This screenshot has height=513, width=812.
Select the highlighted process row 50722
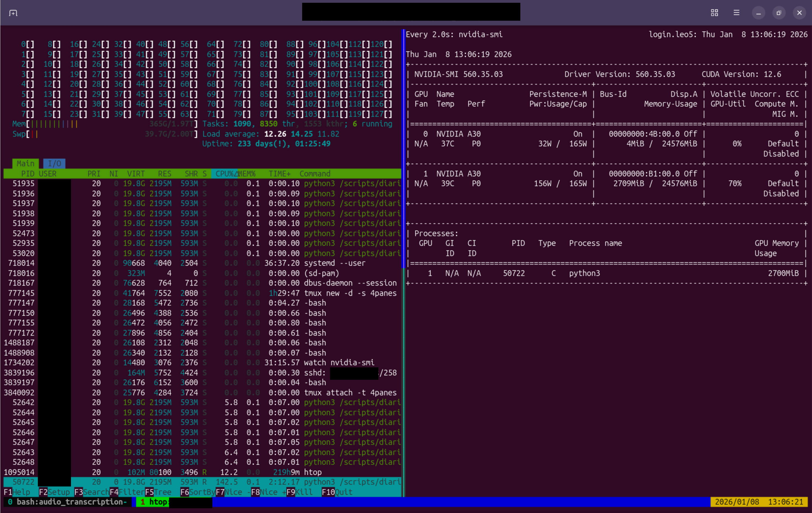point(202,482)
